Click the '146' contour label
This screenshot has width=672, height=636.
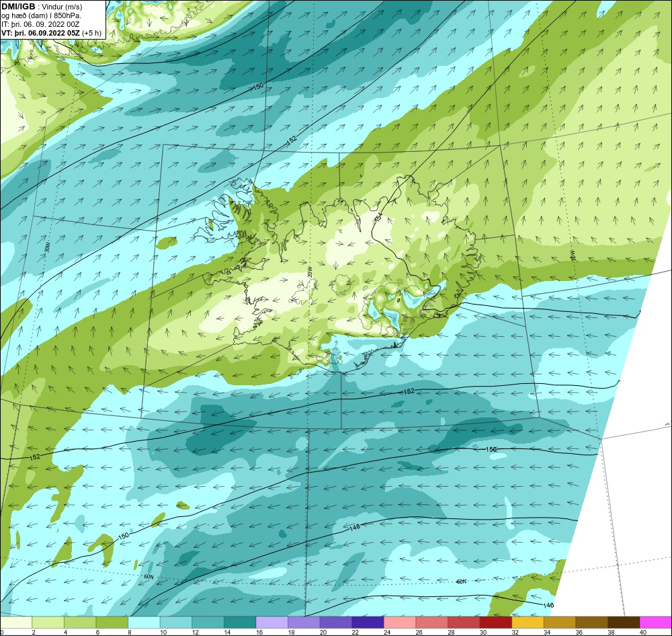click(x=548, y=605)
